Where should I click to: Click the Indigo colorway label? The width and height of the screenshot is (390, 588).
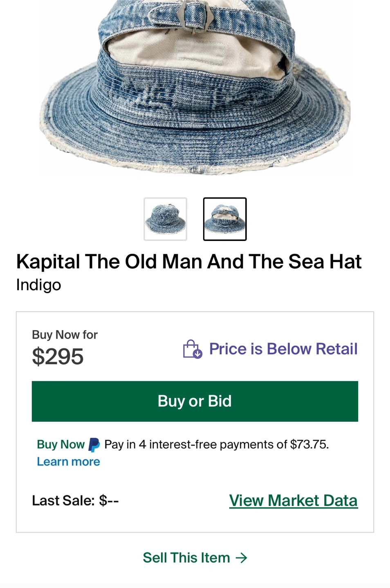point(38,285)
